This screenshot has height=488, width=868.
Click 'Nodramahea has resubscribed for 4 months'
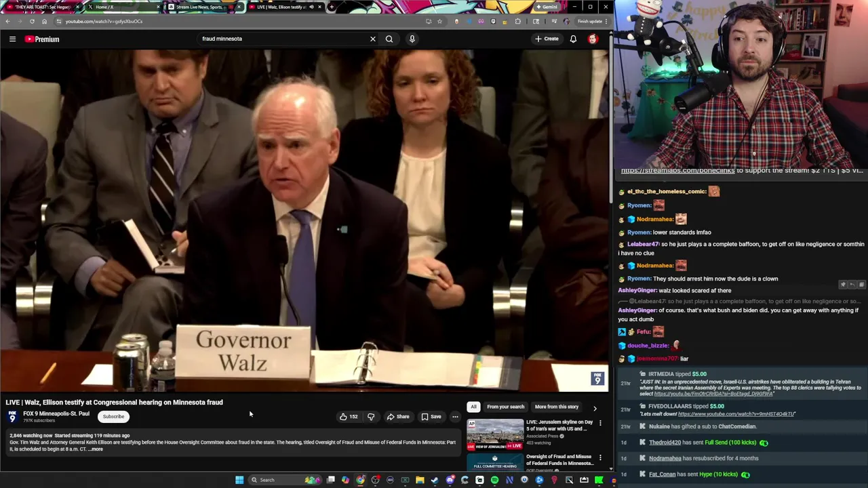click(703, 458)
